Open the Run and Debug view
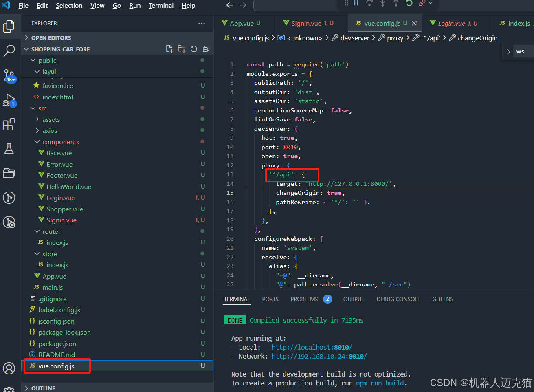Screen dimensions: 534x392 (x=9, y=100)
